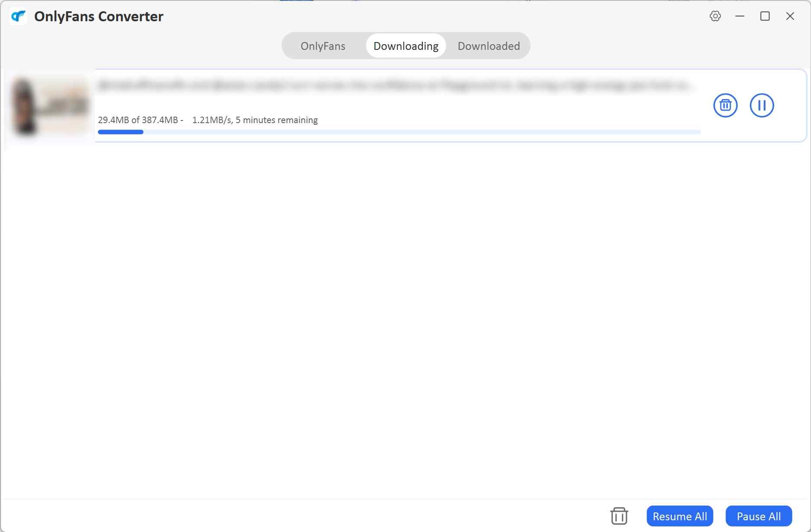Minimize the application window
Image resolution: width=811 pixels, height=532 pixels.
[x=739, y=16]
